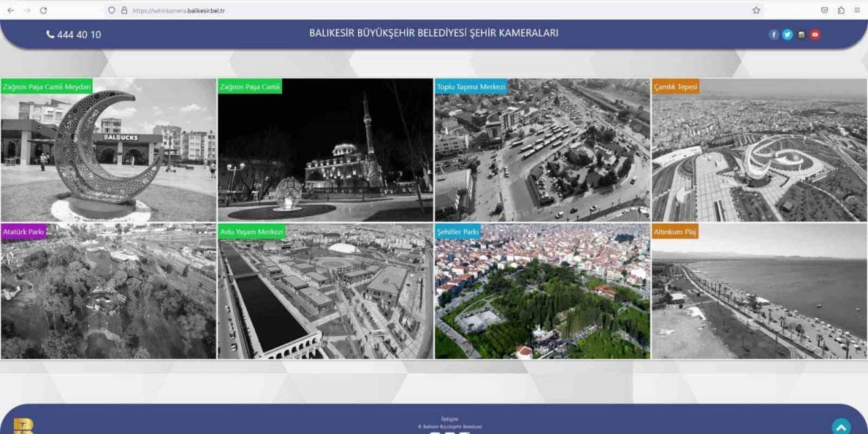Click the phone icon next to 444 40 10
The height and width of the screenshot is (434, 868).
[50, 34]
